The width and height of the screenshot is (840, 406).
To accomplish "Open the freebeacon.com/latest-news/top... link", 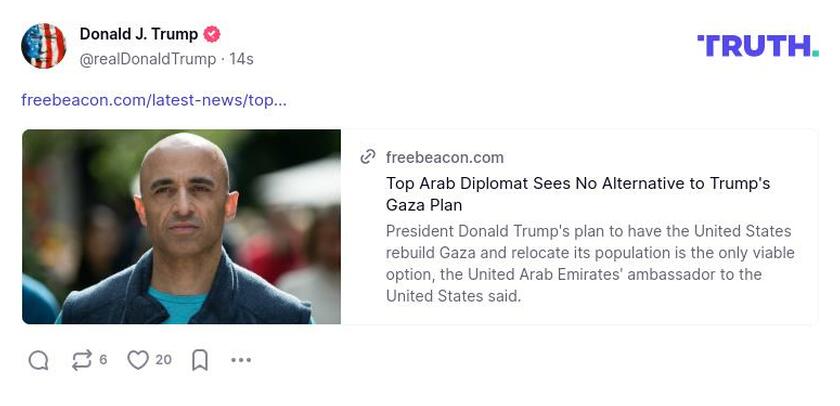I will 154,100.
